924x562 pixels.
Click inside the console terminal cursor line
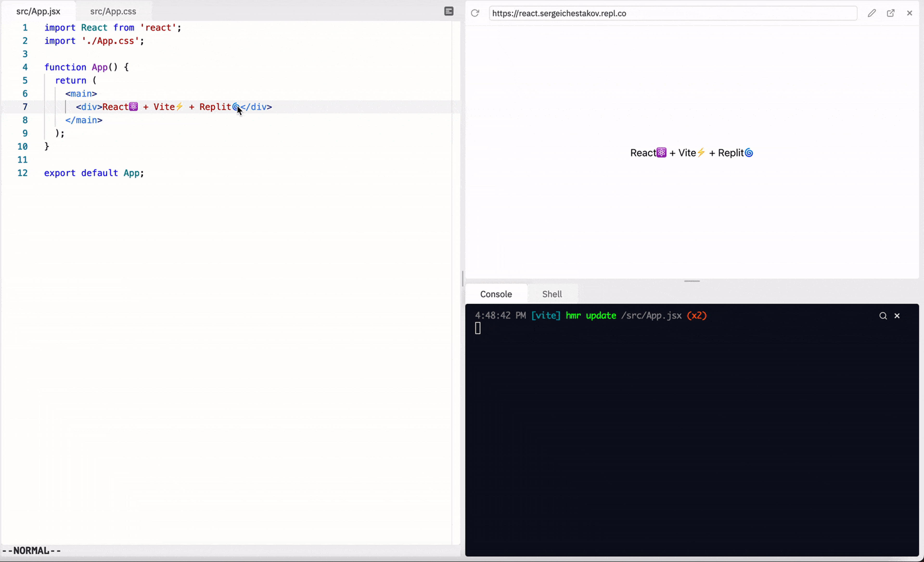478,328
